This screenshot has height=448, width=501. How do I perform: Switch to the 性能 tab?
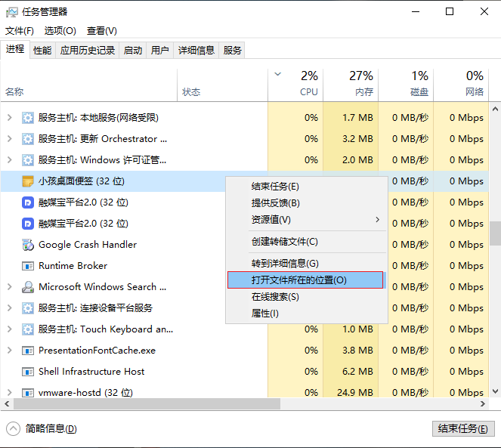42,51
